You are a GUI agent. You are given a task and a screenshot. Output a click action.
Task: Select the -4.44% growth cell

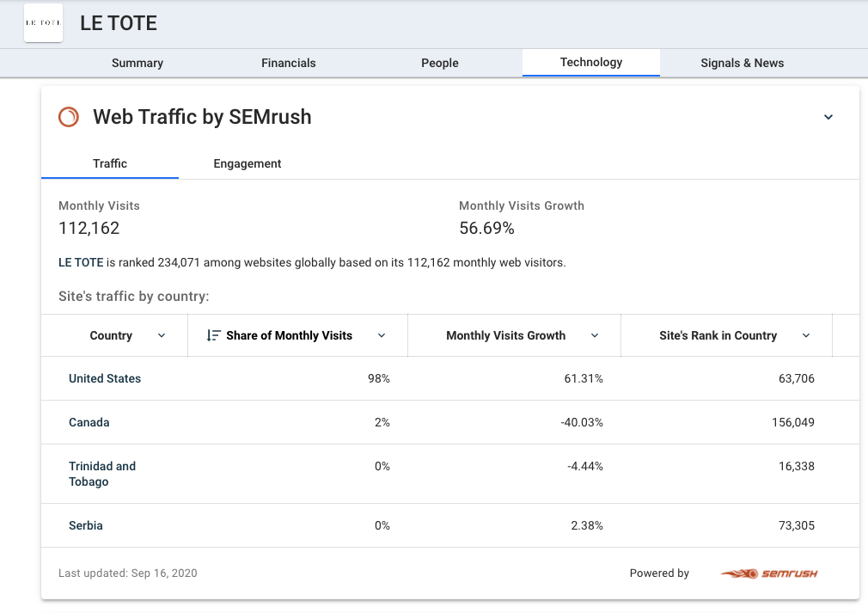pyautogui.click(x=585, y=466)
